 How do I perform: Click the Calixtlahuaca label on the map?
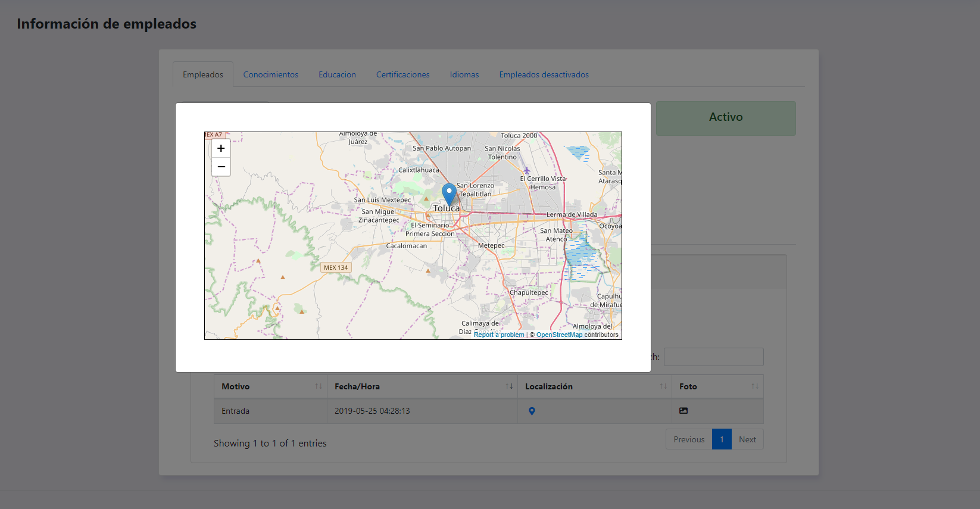419,170
